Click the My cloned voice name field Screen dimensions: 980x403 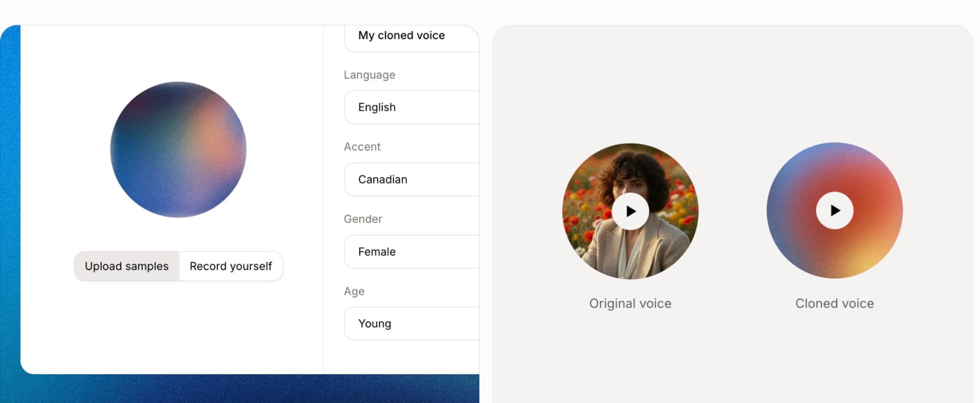point(411,36)
